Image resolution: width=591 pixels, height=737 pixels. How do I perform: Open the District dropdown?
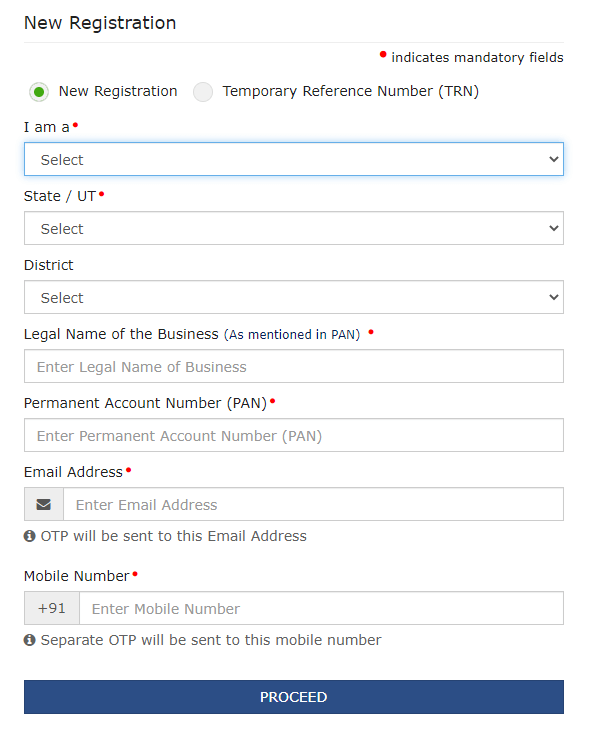coord(294,297)
